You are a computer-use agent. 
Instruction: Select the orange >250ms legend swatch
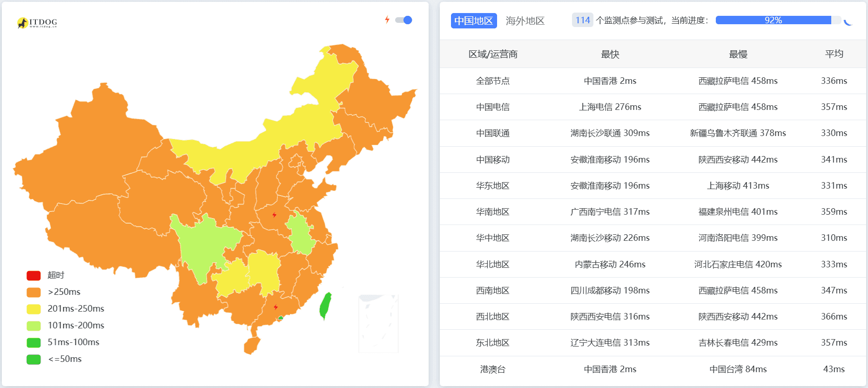coord(34,292)
